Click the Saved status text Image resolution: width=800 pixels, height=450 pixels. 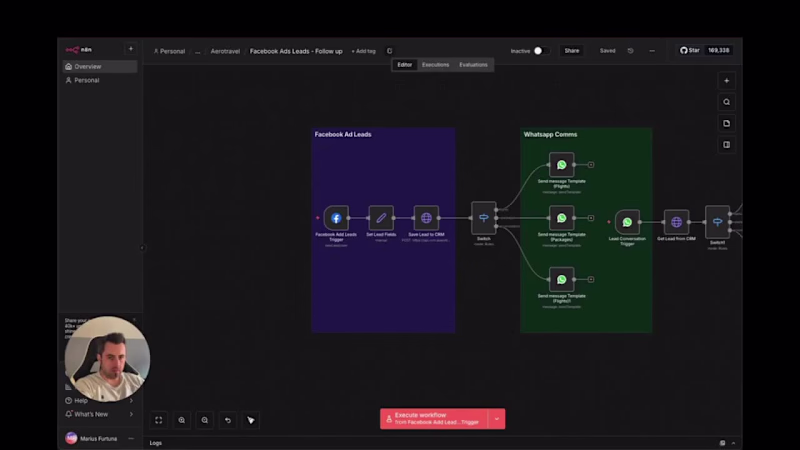[607, 51]
